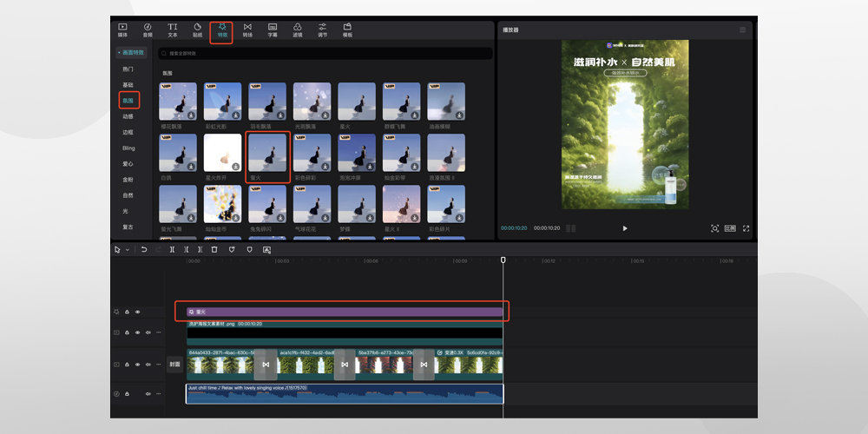Click the trim-right split tool
This screenshot has height=434, width=868.
click(200, 250)
